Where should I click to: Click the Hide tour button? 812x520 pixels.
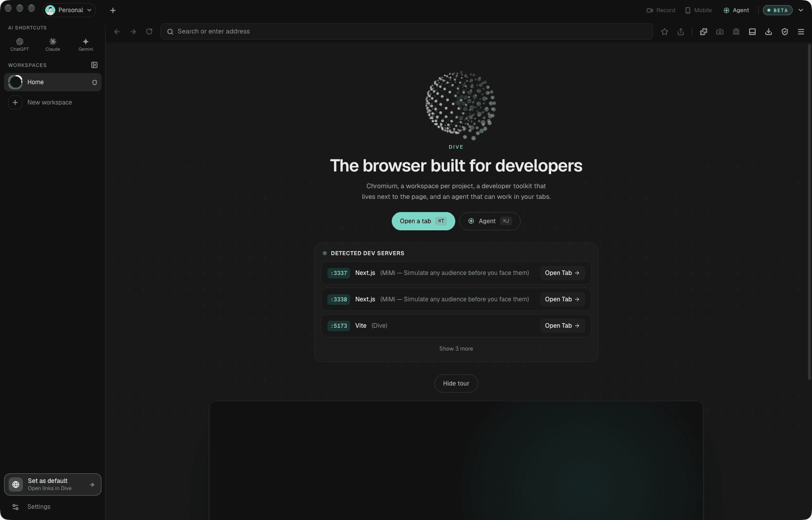[x=456, y=384]
